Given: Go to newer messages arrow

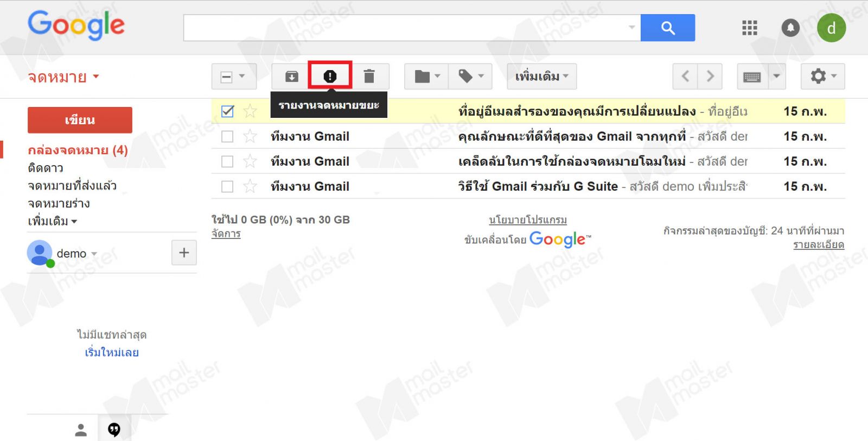Looking at the screenshot, I should pos(685,77).
